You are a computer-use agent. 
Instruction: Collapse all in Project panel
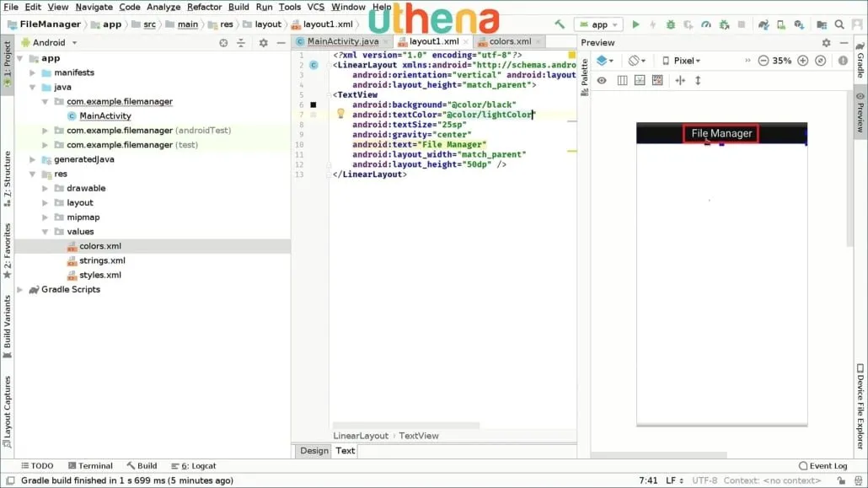point(241,43)
